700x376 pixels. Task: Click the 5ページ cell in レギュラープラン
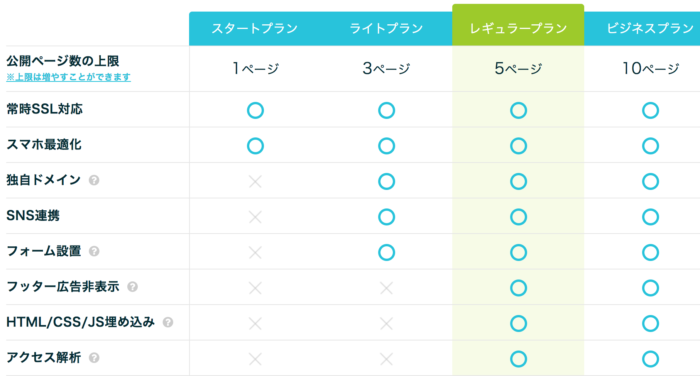pos(518,68)
